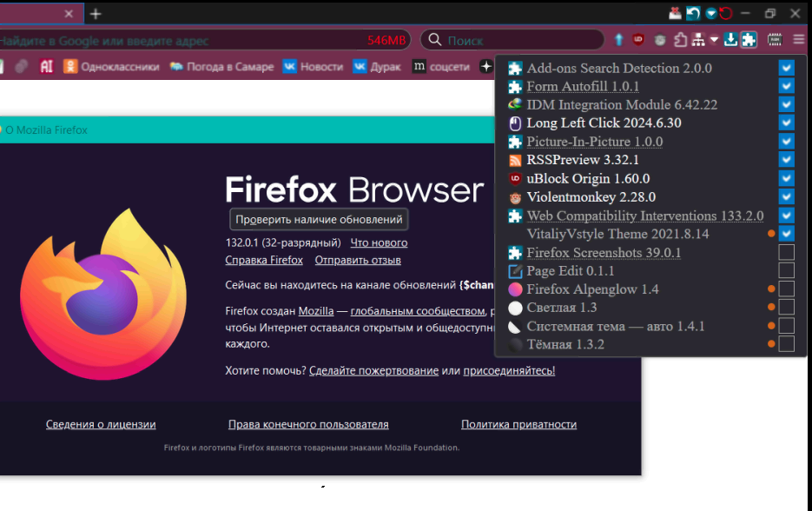Select RSSPreview 3.32.1 entry
The width and height of the screenshot is (812, 511).
click(583, 160)
